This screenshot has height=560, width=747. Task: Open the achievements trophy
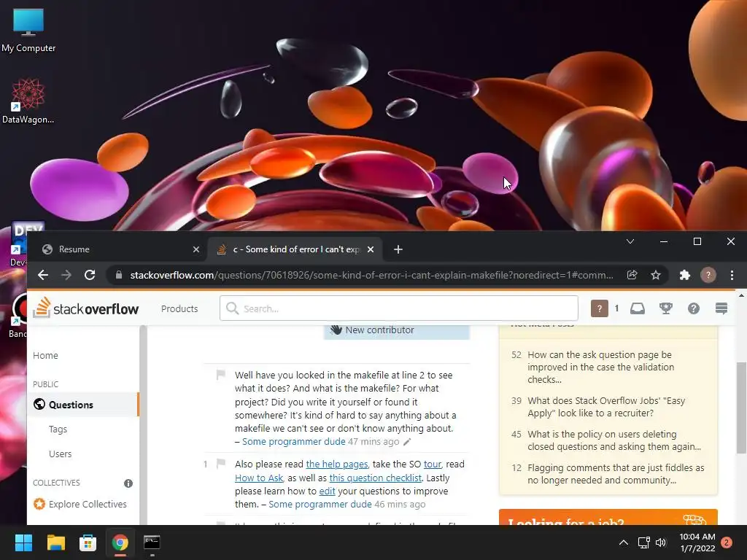point(665,308)
